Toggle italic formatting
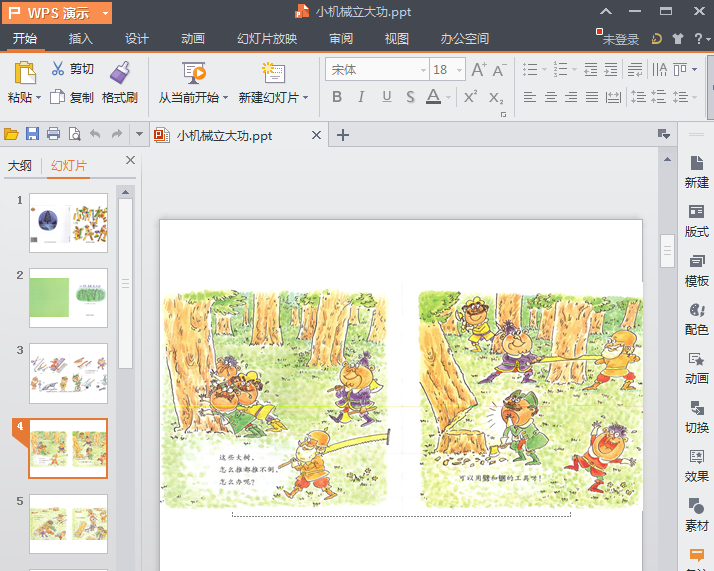 362,97
